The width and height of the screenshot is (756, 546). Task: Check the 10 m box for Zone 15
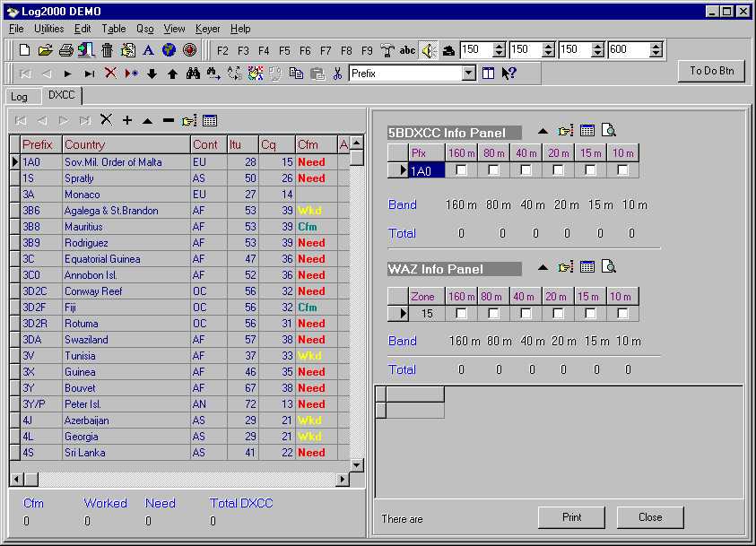[623, 314]
